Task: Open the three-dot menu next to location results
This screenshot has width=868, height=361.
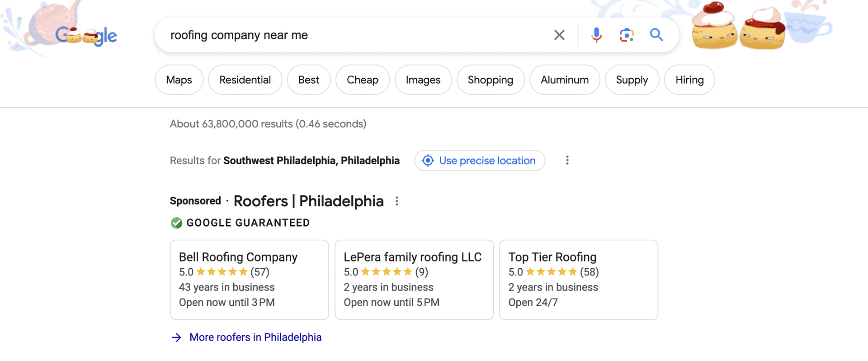Action: coord(567,160)
